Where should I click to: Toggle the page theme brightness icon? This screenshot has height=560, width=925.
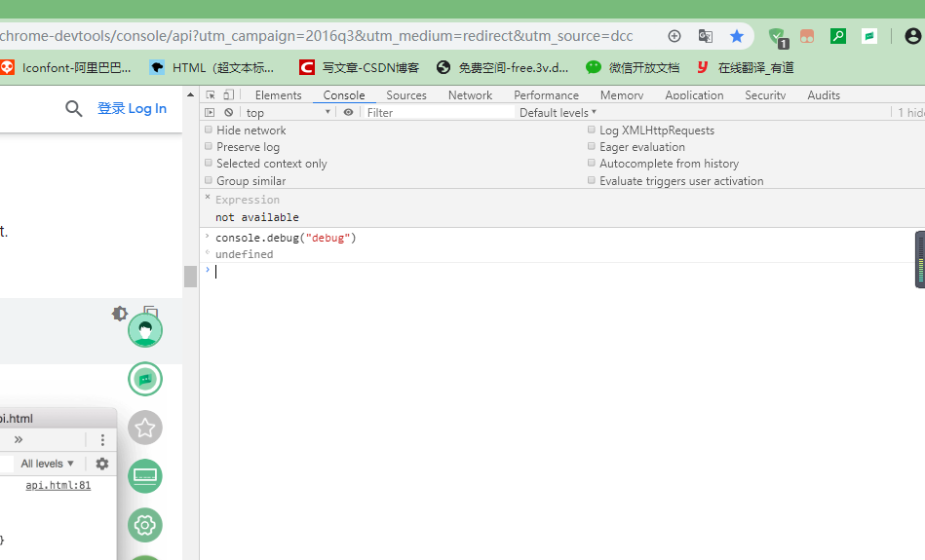pos(120,314)
